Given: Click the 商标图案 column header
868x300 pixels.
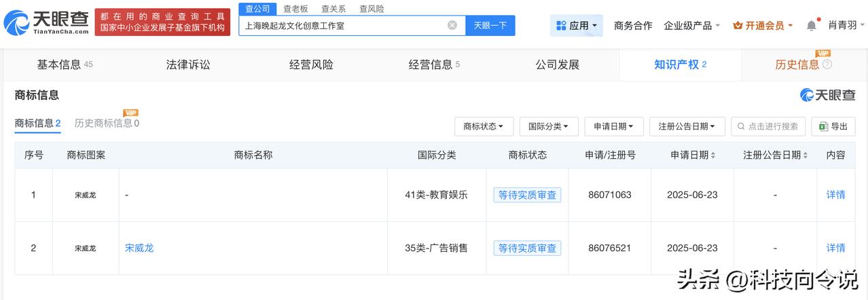Looking at the screenshot, I should [x=86, y=155].
